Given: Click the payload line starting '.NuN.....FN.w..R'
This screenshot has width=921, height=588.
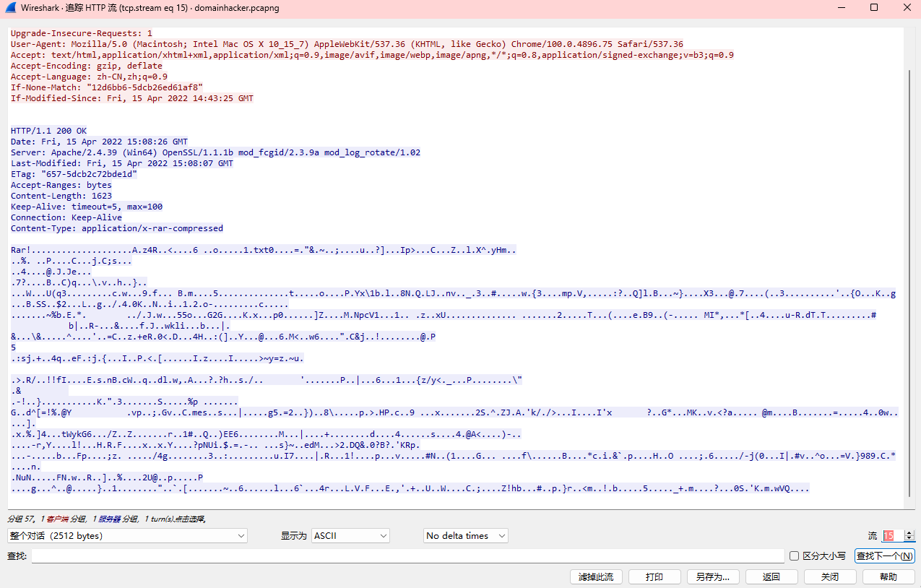Looking at the screenshot, I should pyautogui.click(x=107, y=477).
